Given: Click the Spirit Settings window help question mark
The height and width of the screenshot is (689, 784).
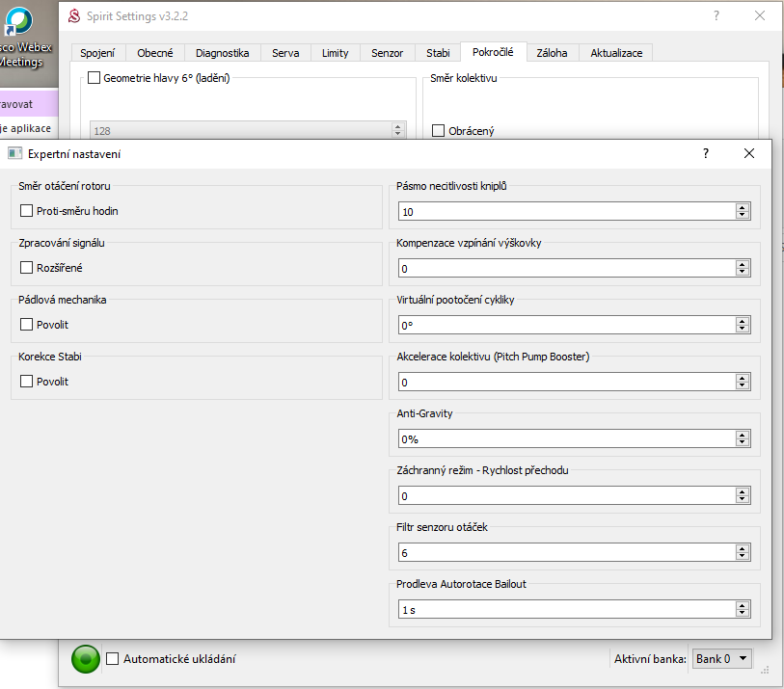Looking at the screenshot, I should coord(716,15).
